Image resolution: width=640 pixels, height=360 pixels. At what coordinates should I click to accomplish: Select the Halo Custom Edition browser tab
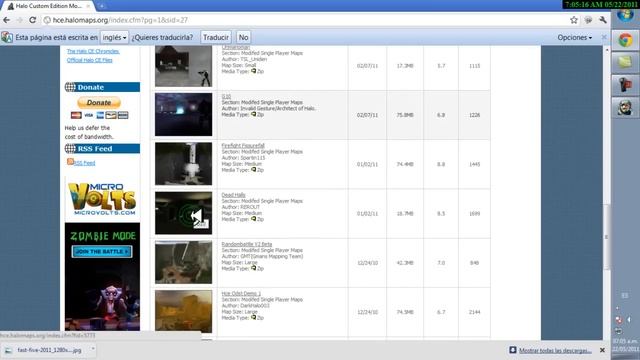(x=48, y=6)
